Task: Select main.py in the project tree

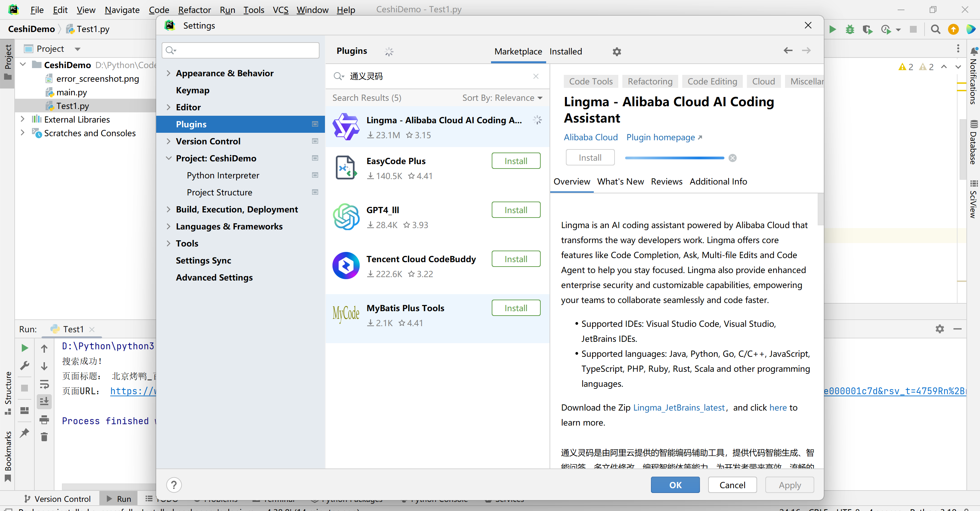Action: coord(71,92)
